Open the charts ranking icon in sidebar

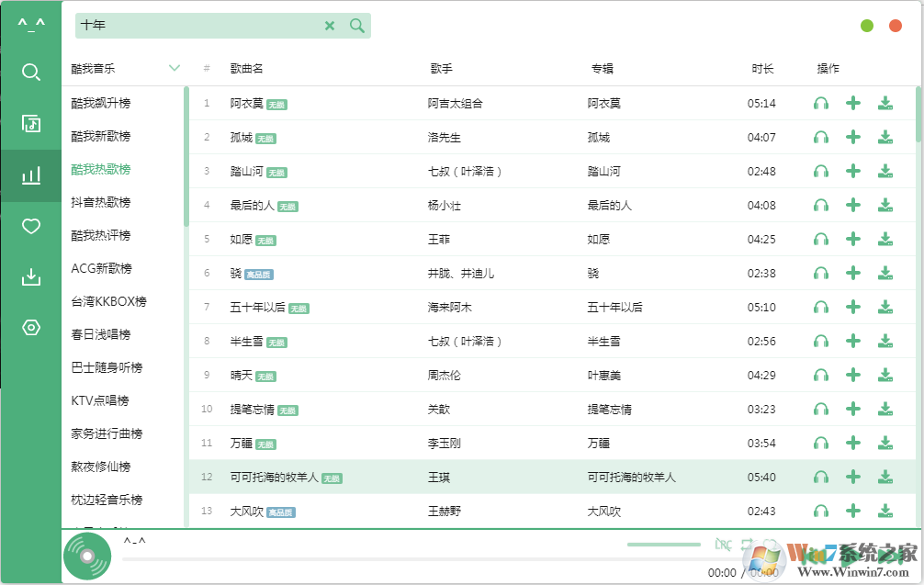[30, 174]
